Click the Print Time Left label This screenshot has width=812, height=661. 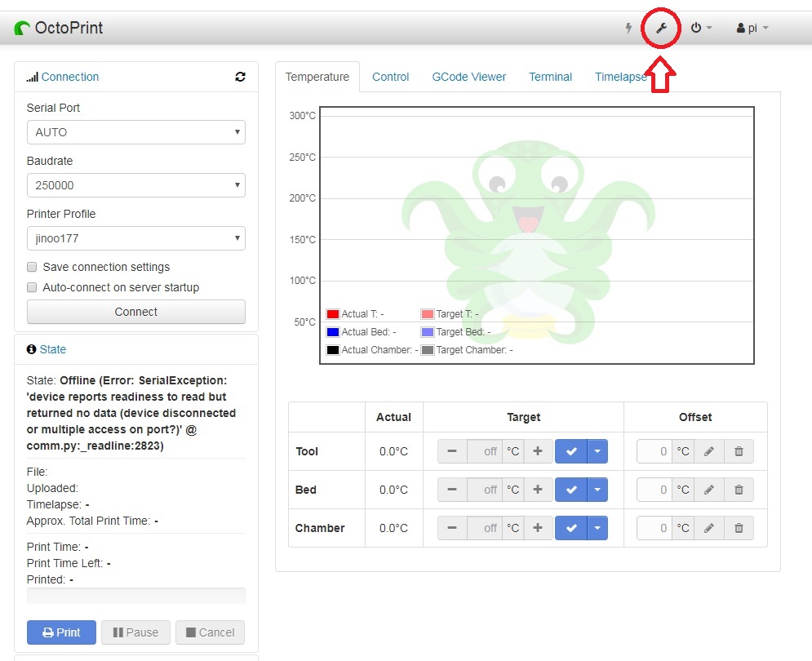coord(64,563)
